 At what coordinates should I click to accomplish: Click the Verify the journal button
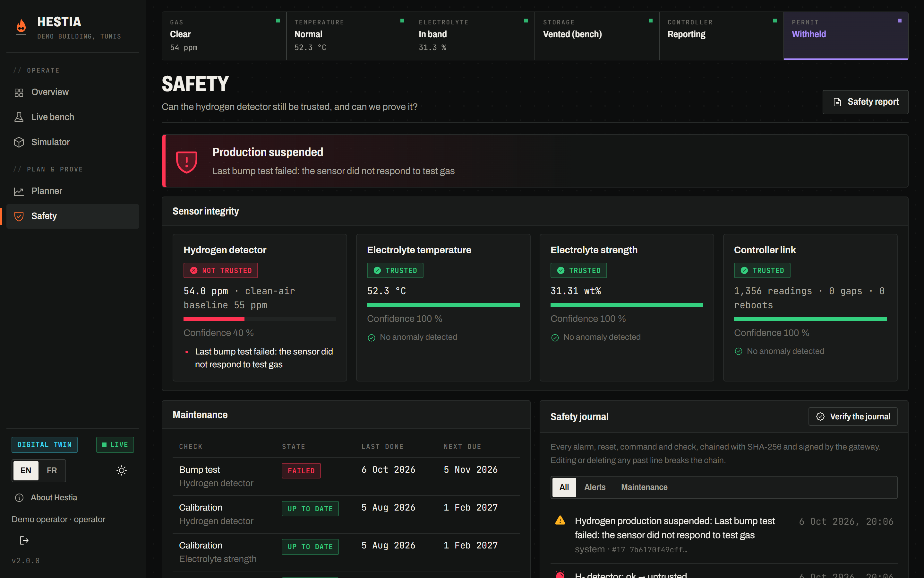pyautogui.click(x=852, y=417)
